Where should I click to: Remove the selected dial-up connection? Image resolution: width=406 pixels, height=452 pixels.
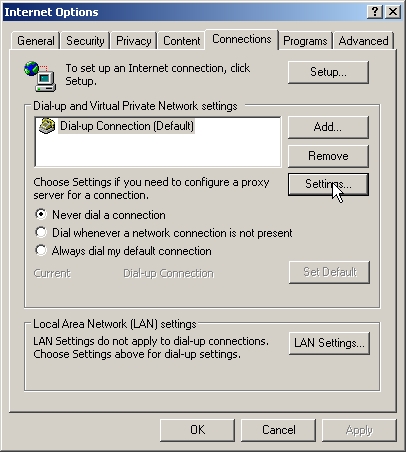click(x=328, y=156)
